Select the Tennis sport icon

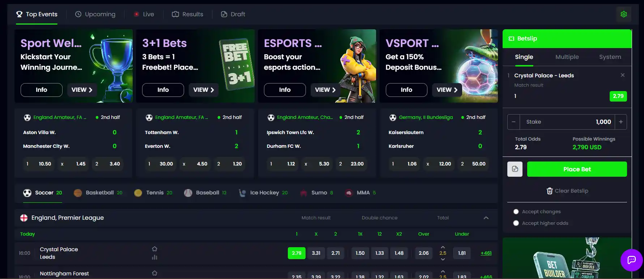click(x=138, y=193)
